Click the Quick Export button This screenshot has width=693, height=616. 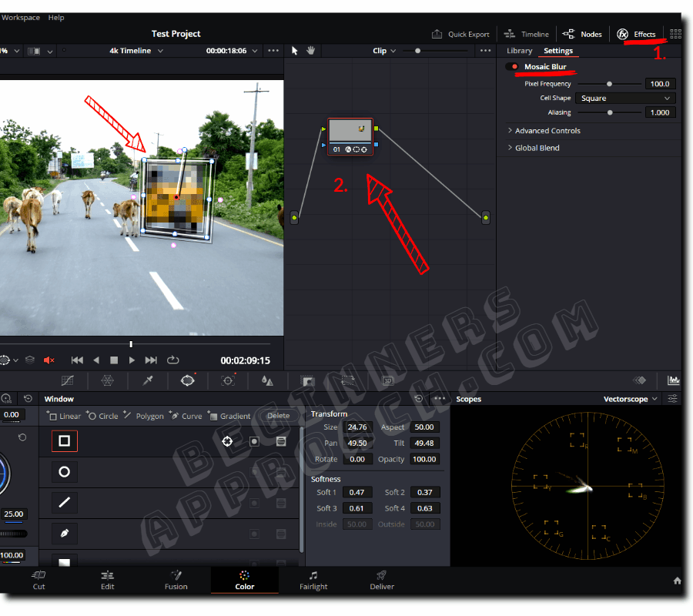point(460,34)
